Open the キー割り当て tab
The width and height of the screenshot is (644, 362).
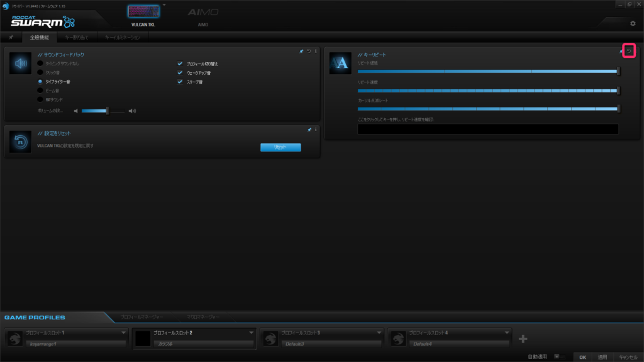[x=77, y=37]
